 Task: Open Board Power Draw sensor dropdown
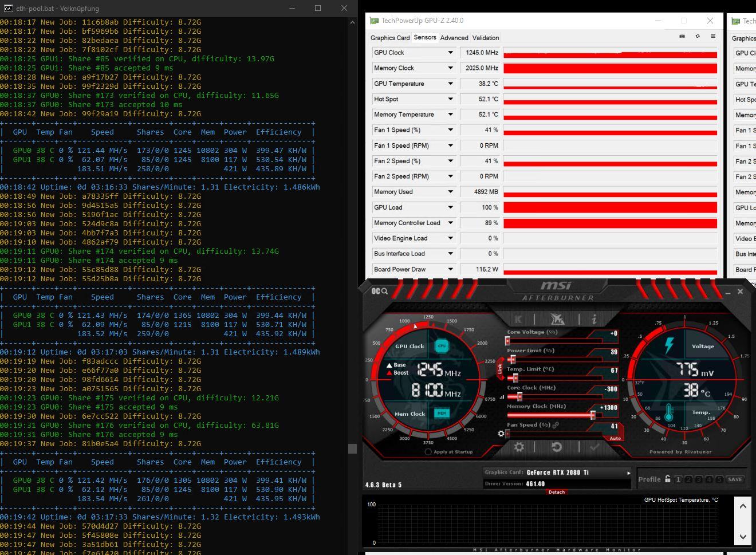(x=450, y=269)
